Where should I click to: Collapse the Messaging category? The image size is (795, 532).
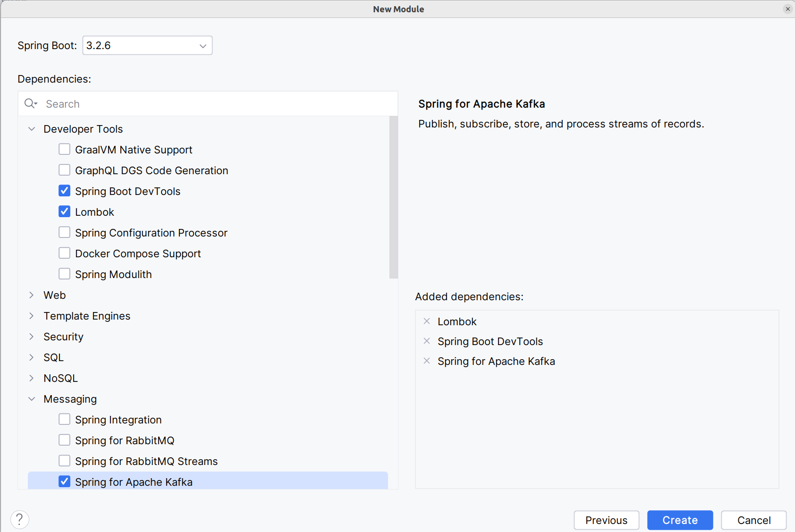32,399
